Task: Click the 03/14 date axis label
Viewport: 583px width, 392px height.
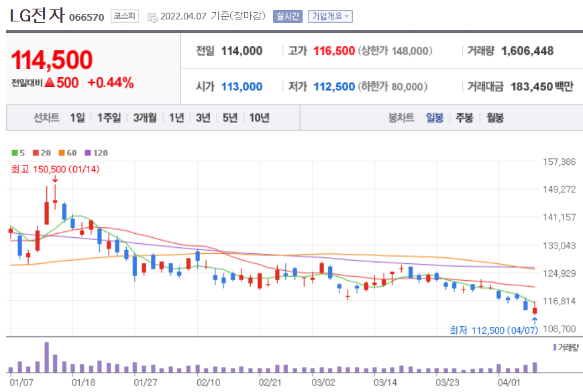Action: [385, 383]
